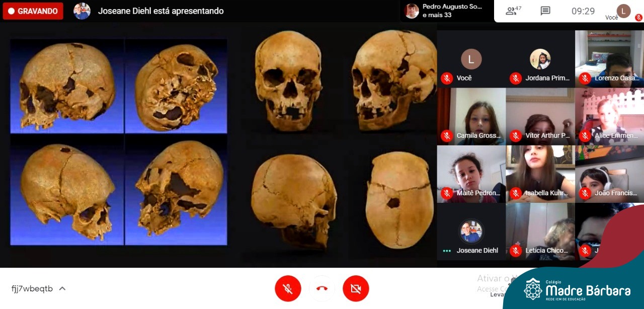
Task: Open the chat messages icon
Action: click(545, 11)
